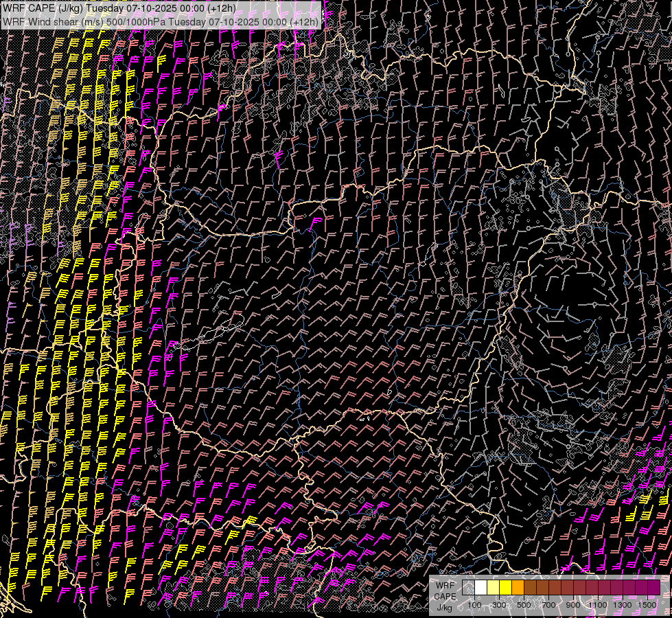
Task: Click the 100 tick label in legend
Action: click(x=474, y=605)
